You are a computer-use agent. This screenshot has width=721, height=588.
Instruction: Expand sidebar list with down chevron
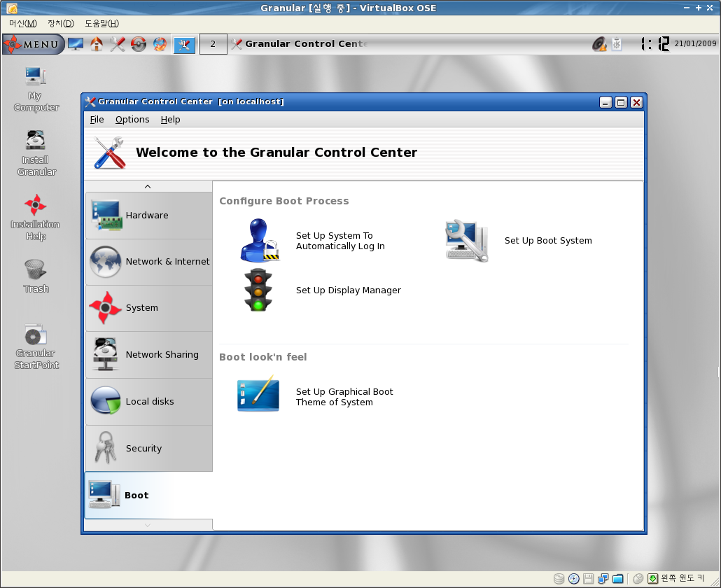[x=148, y=525]
